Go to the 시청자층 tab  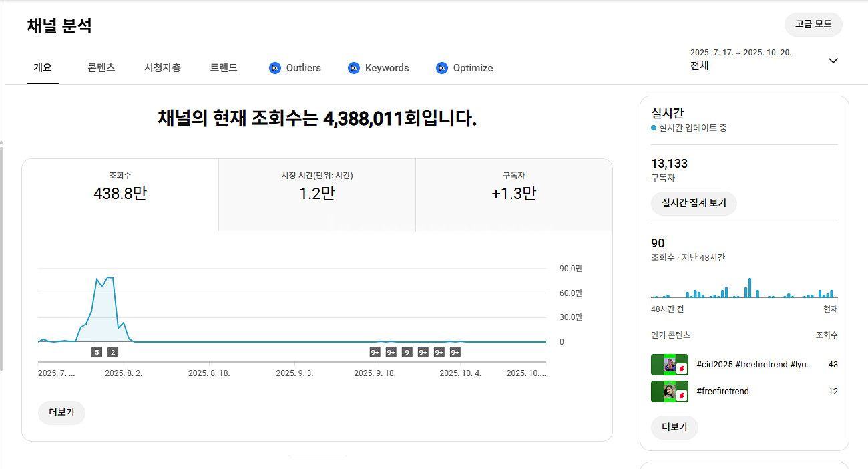162,68
